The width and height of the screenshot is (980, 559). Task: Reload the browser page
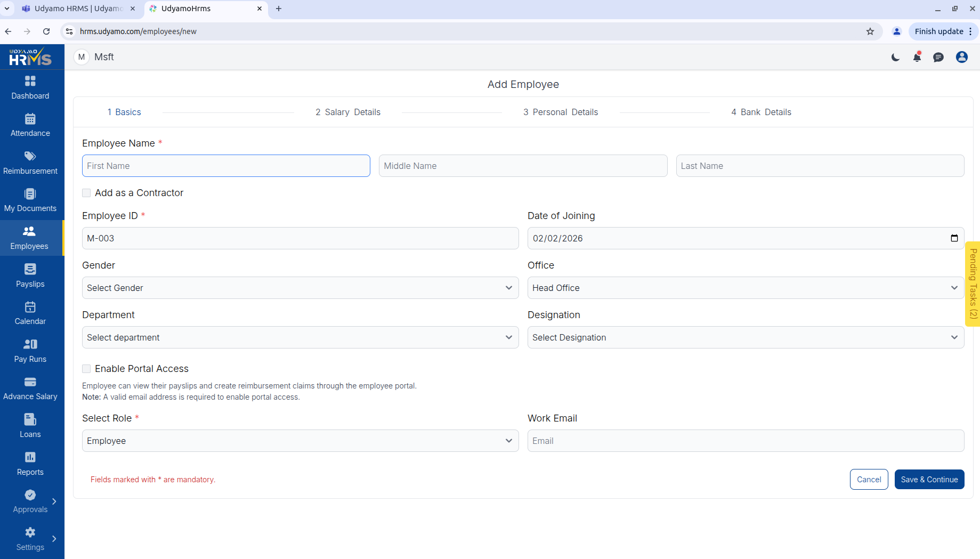click(46, 31)
